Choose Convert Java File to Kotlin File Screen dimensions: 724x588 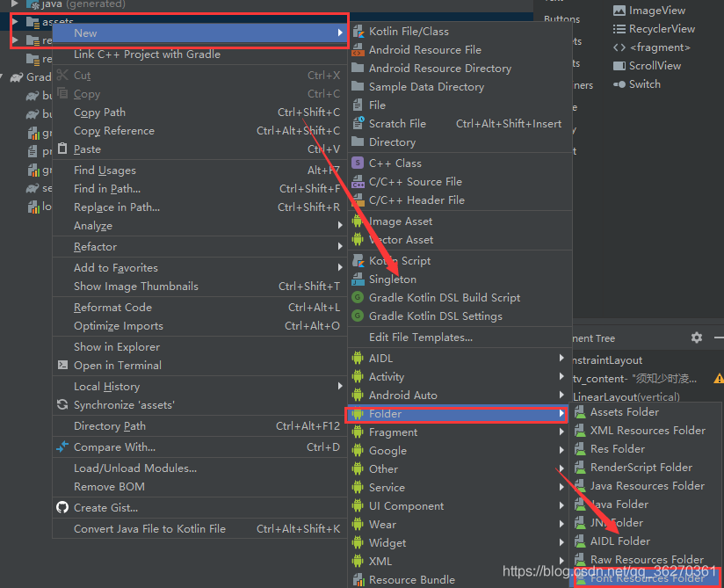click(x=200, y=529)
